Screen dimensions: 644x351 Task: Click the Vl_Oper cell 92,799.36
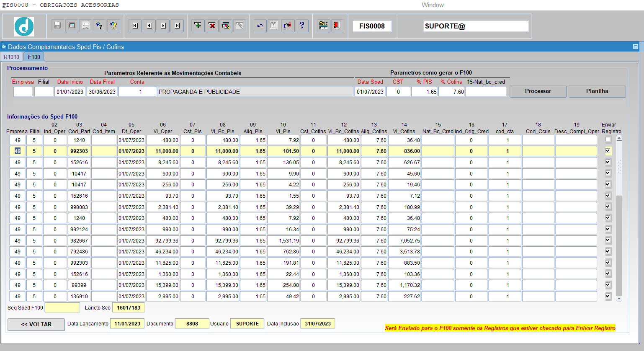[x=163, y=241]
